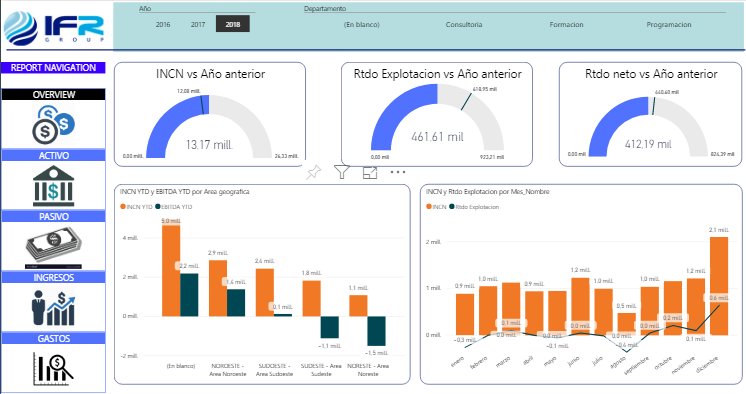Click the SUDESTE 1,8 mill. orange bar
The width and height of the screenshot is (746, 394).
pos(312,298)
